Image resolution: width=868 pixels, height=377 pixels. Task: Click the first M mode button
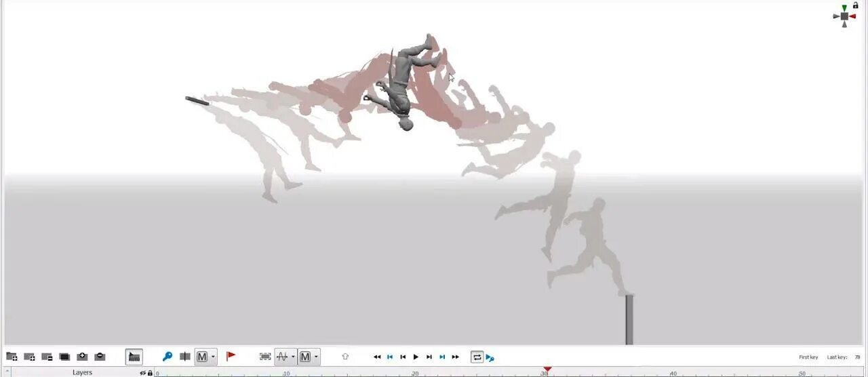(202, 357)
